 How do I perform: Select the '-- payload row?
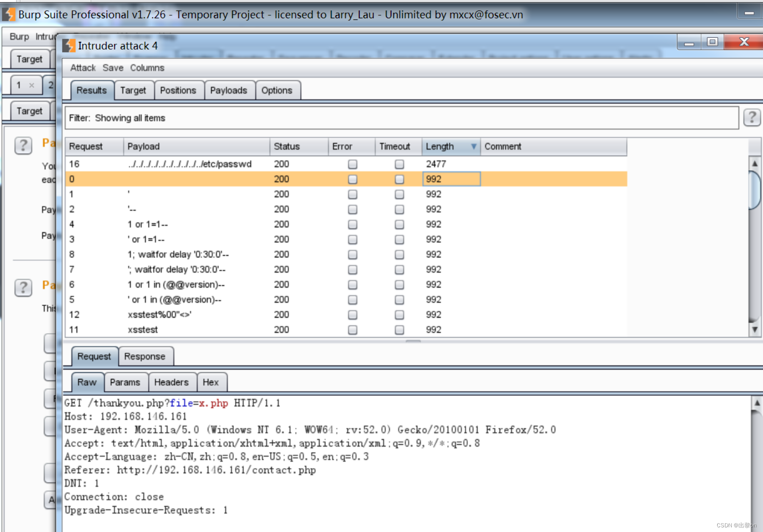pos(346,209)
